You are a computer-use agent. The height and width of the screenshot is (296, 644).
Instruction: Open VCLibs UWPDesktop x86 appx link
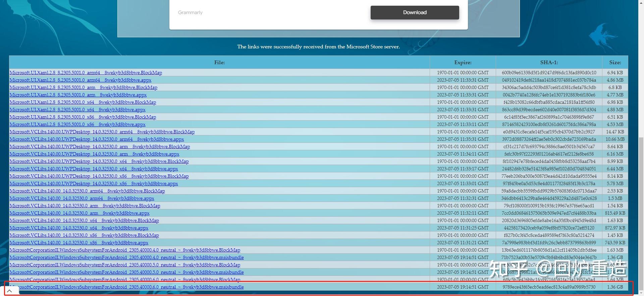(x=94, y=183)
